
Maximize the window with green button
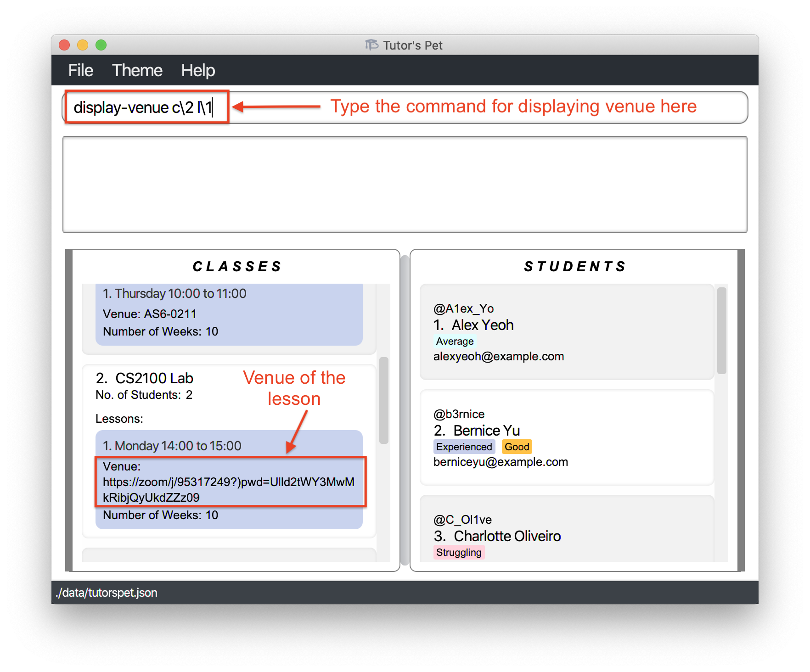point(101,45)
